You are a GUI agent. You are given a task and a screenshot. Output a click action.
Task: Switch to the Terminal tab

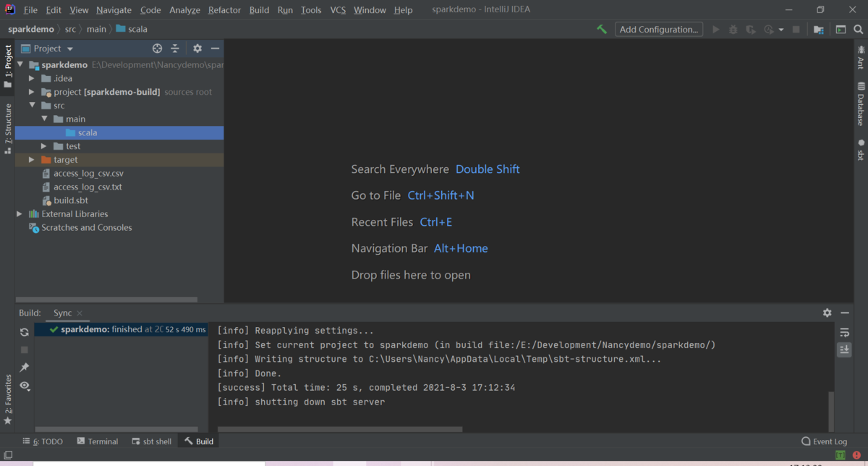97,441
